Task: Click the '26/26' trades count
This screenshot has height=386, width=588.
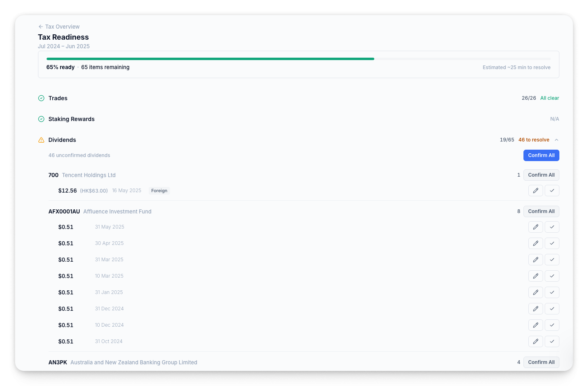Action: (x=529, y=98)
